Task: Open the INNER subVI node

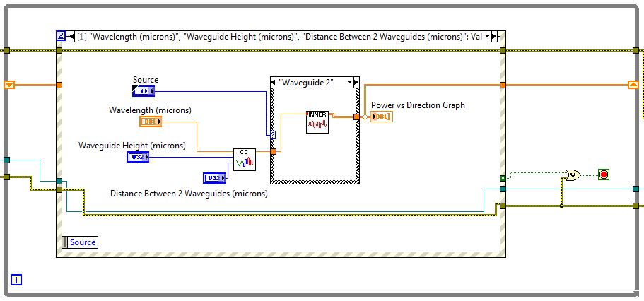Action: tap(317, 122)
